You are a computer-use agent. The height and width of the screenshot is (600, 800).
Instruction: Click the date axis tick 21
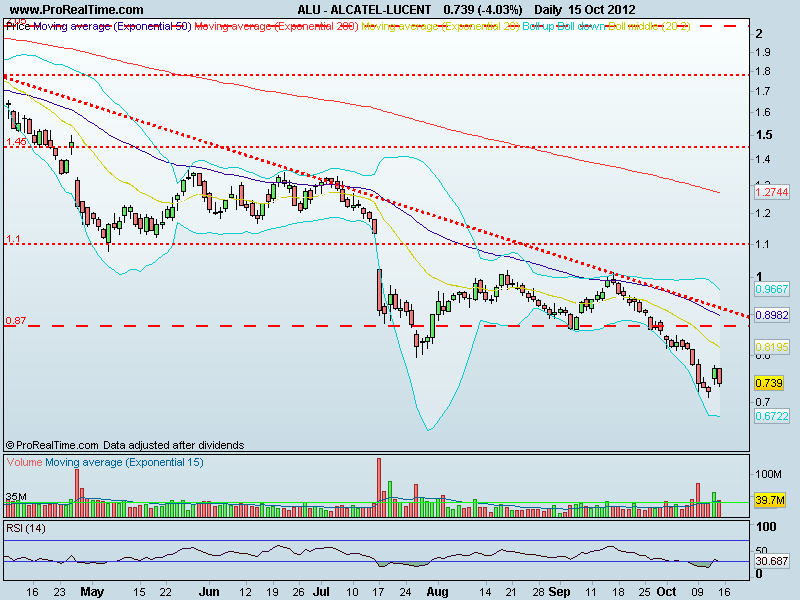tap(511, 592)
